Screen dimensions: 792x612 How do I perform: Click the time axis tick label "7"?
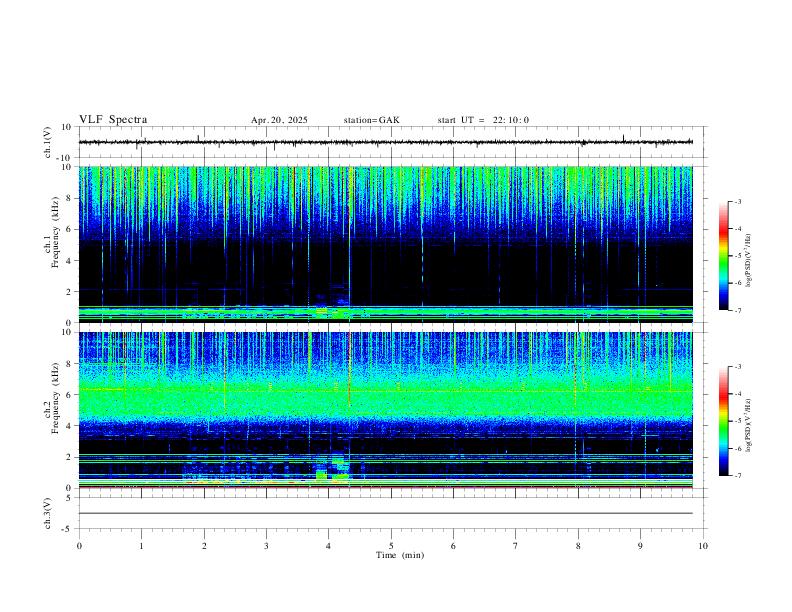[516, 546]
